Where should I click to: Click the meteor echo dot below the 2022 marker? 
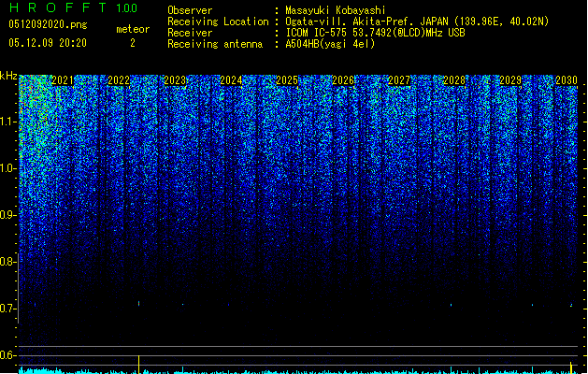138,303
